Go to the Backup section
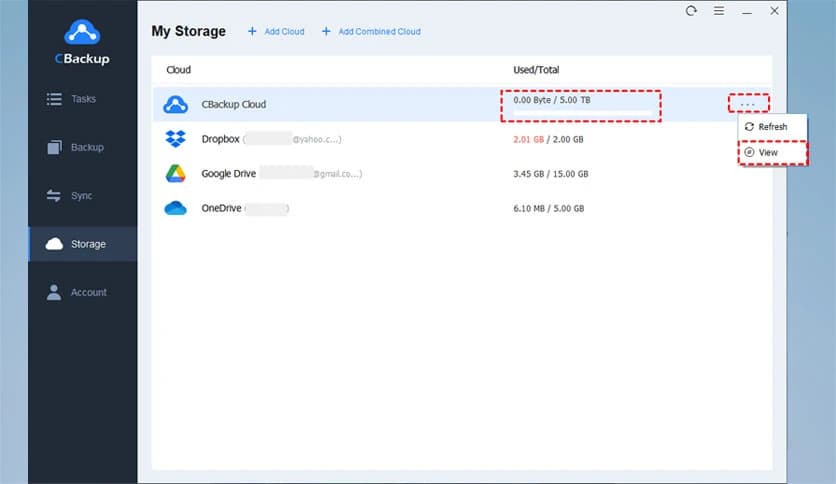Screen dimensions: 836x484 coord(83,147)
